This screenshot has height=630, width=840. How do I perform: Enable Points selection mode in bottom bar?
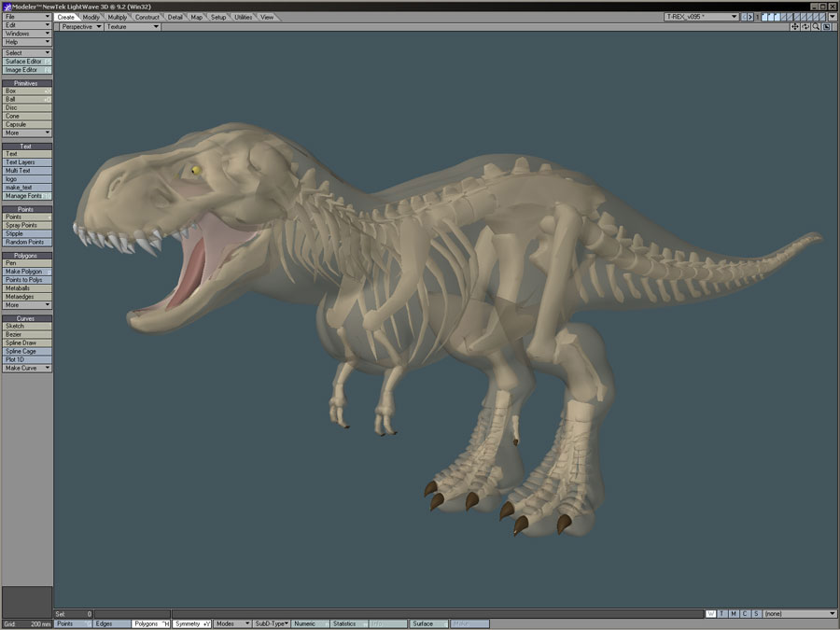coord(73,623)
